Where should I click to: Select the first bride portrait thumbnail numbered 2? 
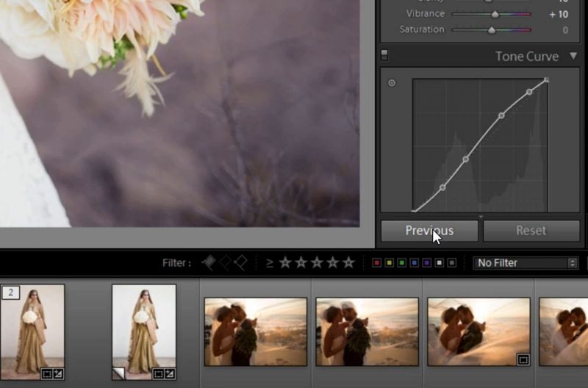tap(32, 331)
